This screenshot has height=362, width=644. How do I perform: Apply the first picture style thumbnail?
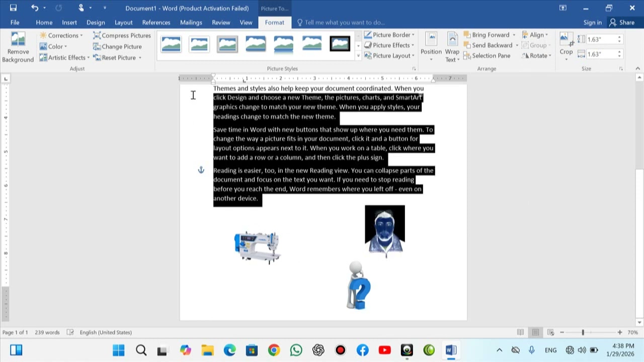pyautogui.click(x=171, y=44)
